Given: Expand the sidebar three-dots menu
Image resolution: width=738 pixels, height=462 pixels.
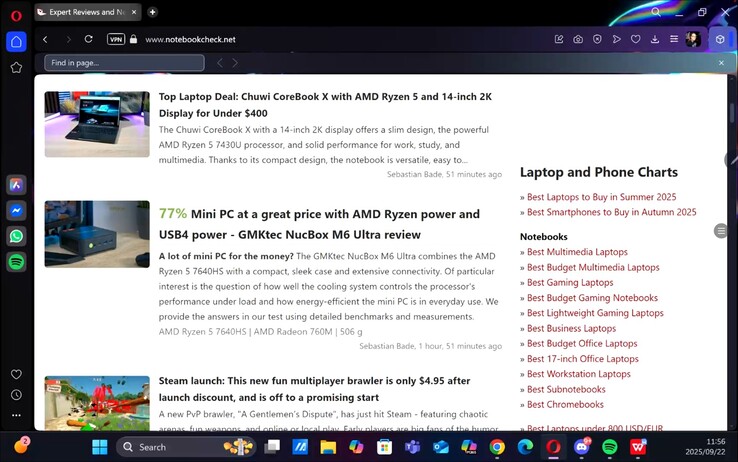Looking at the screenshot, I should 16,414.
